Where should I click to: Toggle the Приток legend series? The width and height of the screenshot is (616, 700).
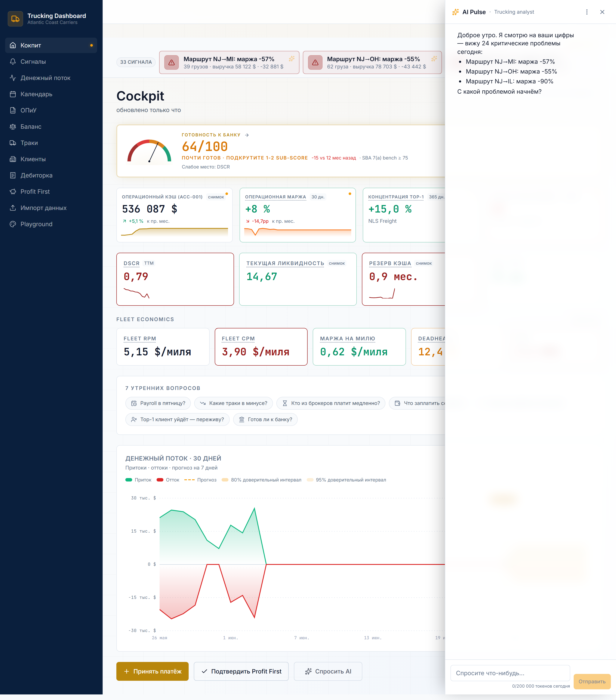(138, 480)
